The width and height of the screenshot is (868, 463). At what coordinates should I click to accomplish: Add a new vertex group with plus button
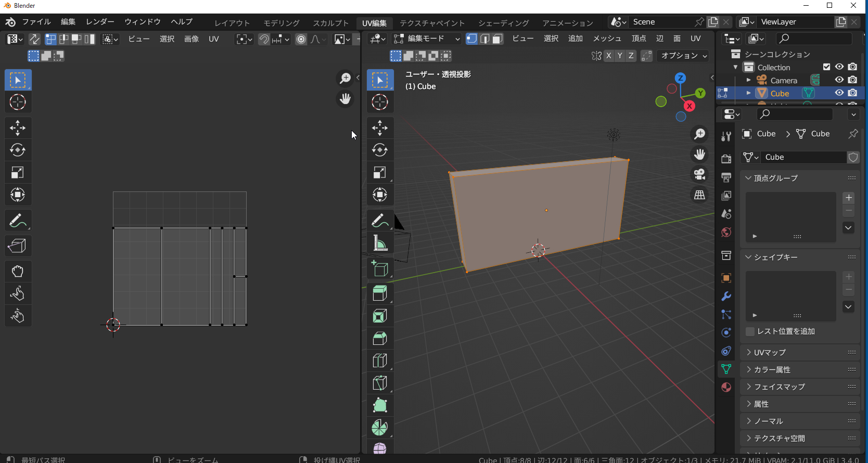click(849, 198)
